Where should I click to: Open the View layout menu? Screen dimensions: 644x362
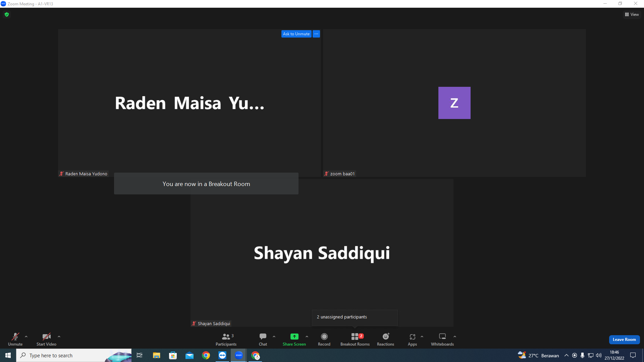pos(632,14)
